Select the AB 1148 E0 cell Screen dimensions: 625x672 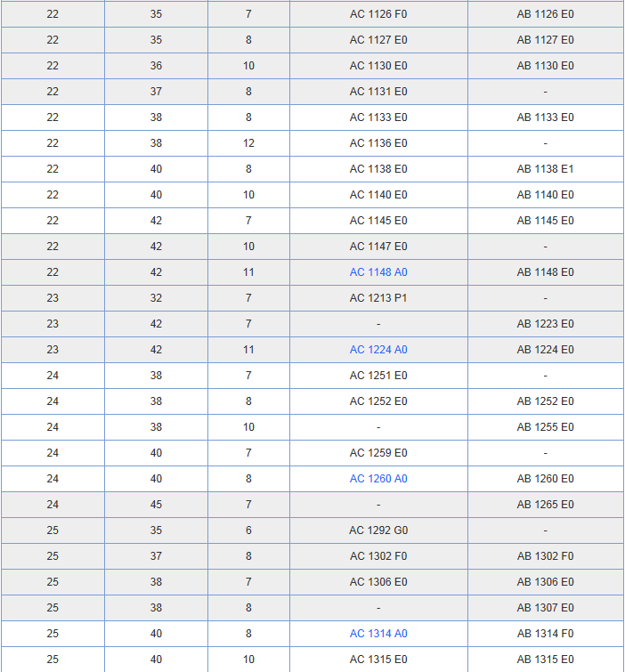click(x=545, y=272)
